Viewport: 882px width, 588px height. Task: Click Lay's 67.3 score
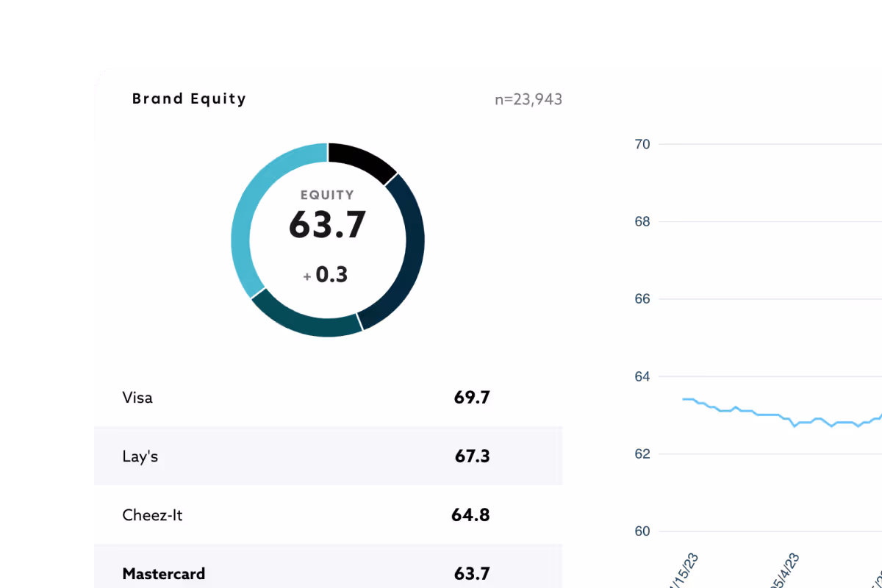472,456
